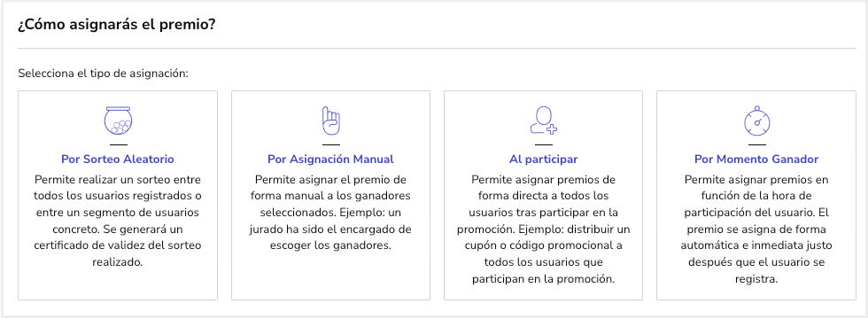Choose the 'Por Asignación Manual' title

point(330,159)
